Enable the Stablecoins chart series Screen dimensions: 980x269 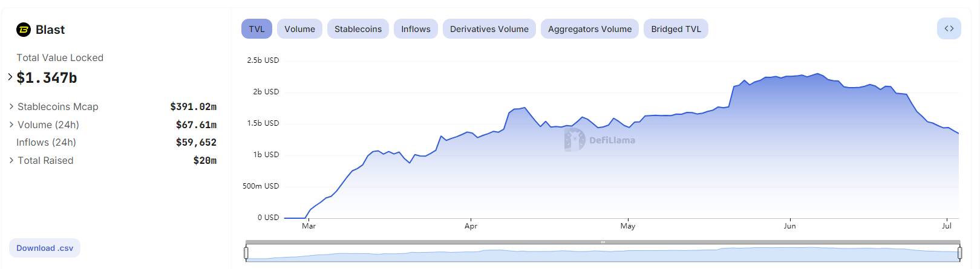point(358,28)
